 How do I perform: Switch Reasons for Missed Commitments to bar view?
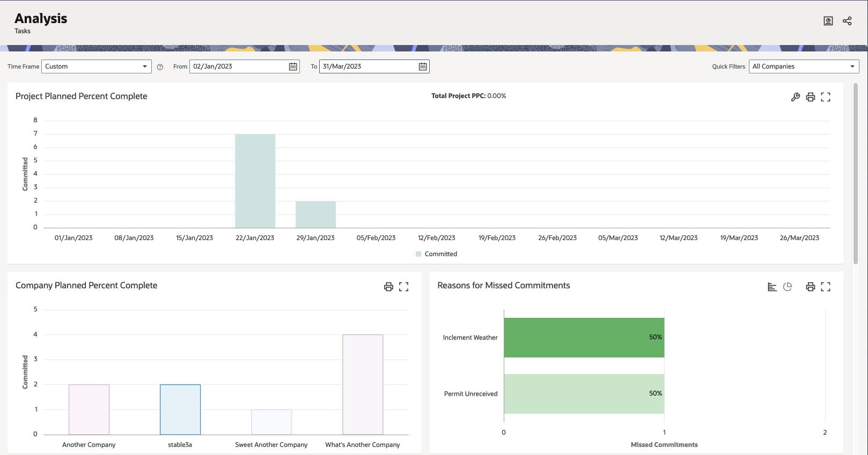[772, 287]
